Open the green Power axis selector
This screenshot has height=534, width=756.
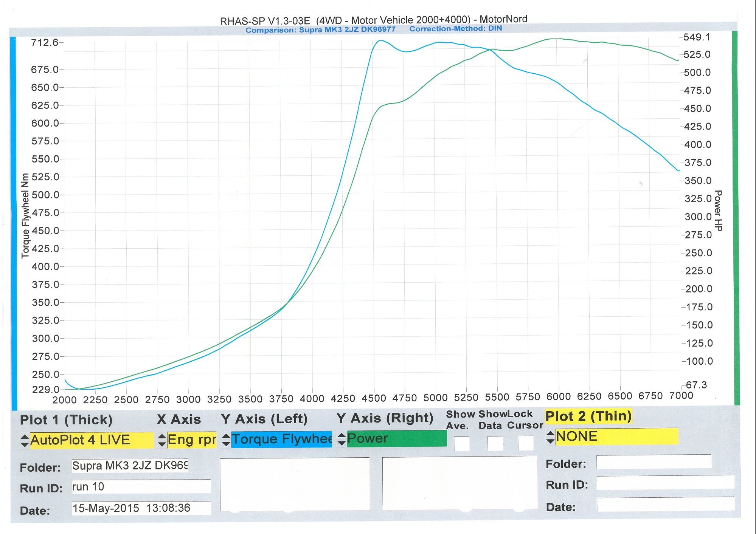point(396,438)
